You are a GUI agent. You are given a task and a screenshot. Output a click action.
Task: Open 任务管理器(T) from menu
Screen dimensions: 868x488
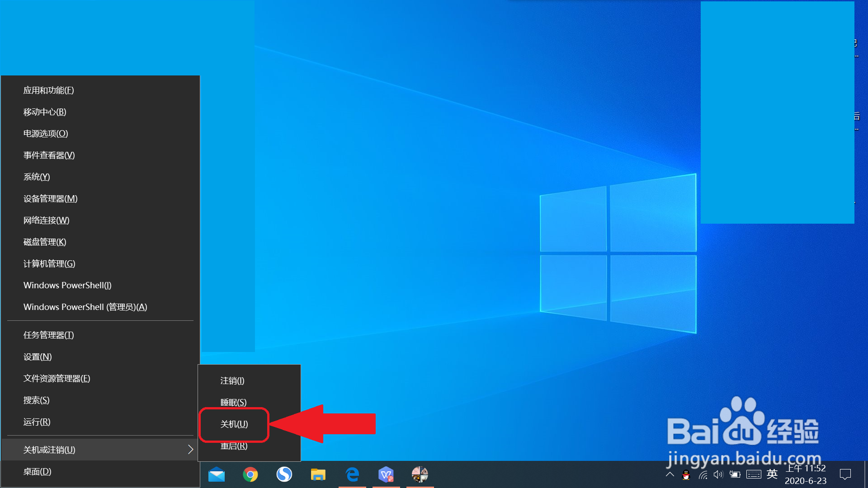pos(49,335)
